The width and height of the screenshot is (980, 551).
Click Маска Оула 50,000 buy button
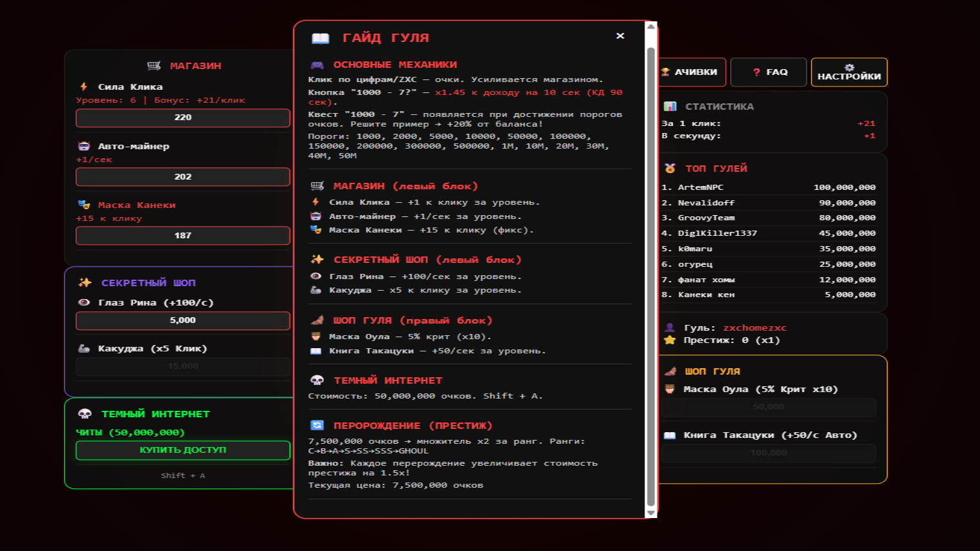point(769,407)
